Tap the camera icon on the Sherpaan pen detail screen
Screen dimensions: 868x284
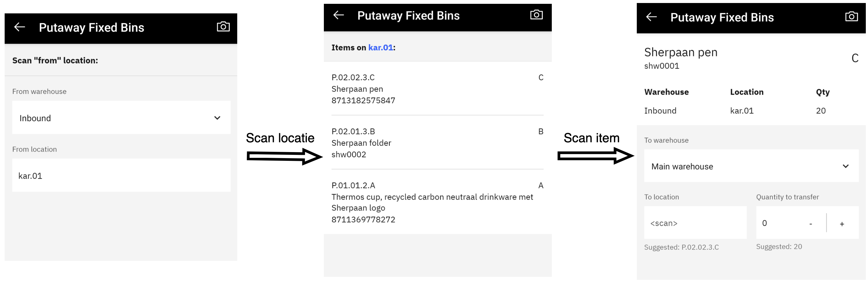click(x=851, y=17)
